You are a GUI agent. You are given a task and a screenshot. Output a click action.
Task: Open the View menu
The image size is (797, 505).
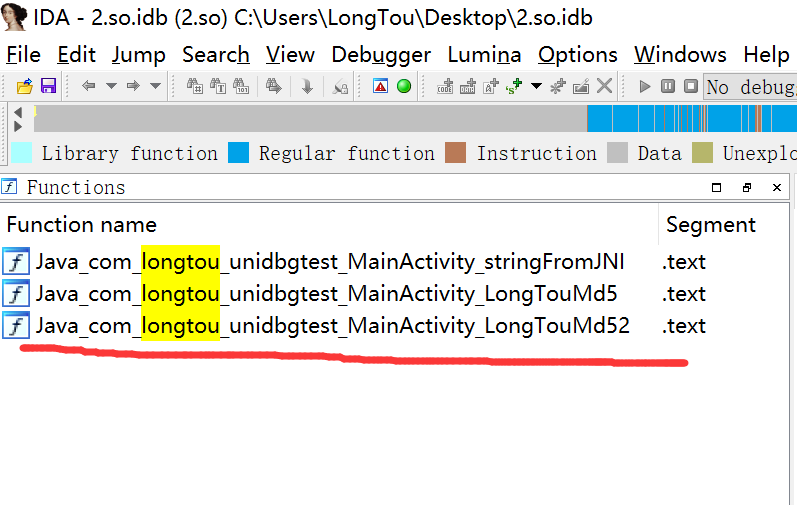pyautogui.click(x=290, y=54)
